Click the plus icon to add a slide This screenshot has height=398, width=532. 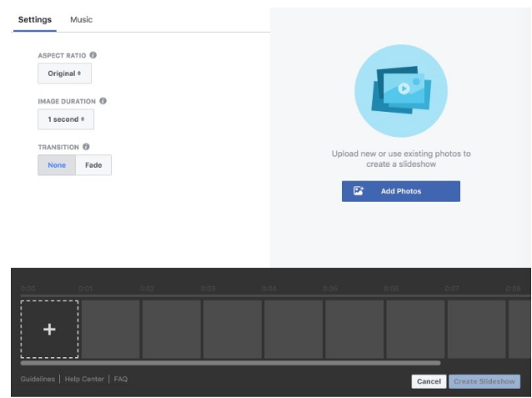coord(49,330)
